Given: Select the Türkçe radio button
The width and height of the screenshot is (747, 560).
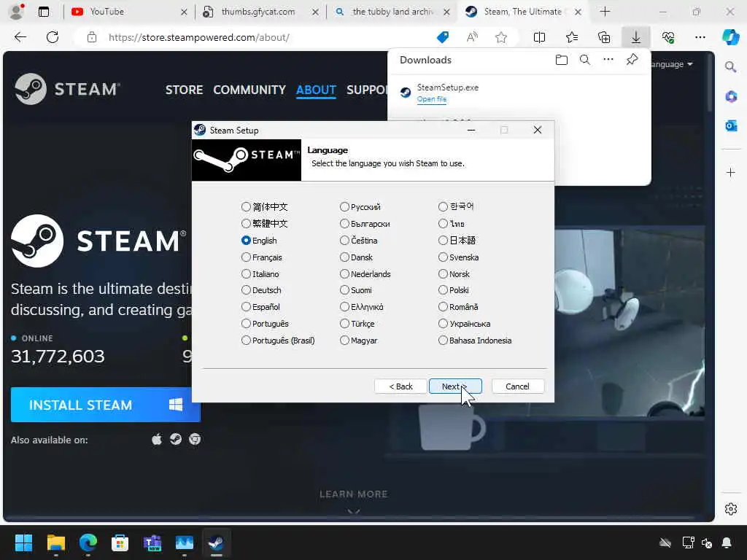Looking at the screenshot, I should coord(344,323).
